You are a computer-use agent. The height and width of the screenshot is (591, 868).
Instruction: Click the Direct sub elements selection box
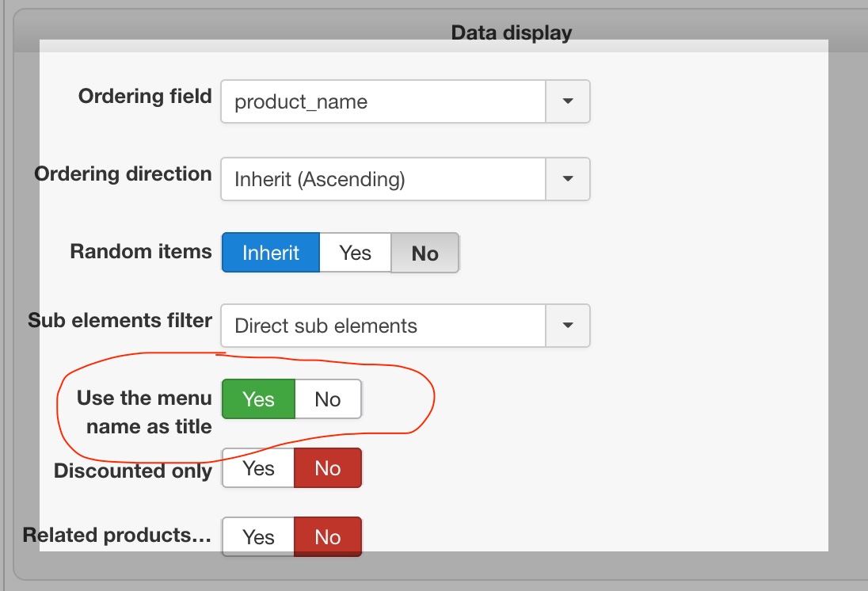coord(383,326)
